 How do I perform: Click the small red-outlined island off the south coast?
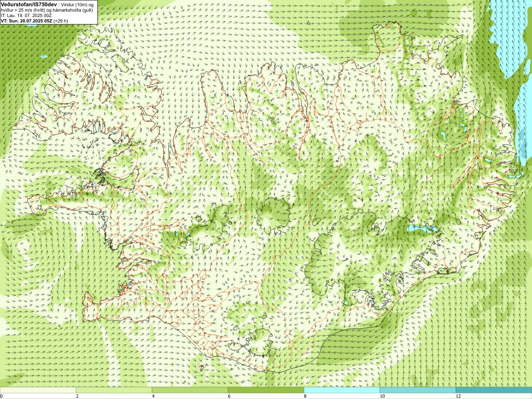[x=202, y=367]
